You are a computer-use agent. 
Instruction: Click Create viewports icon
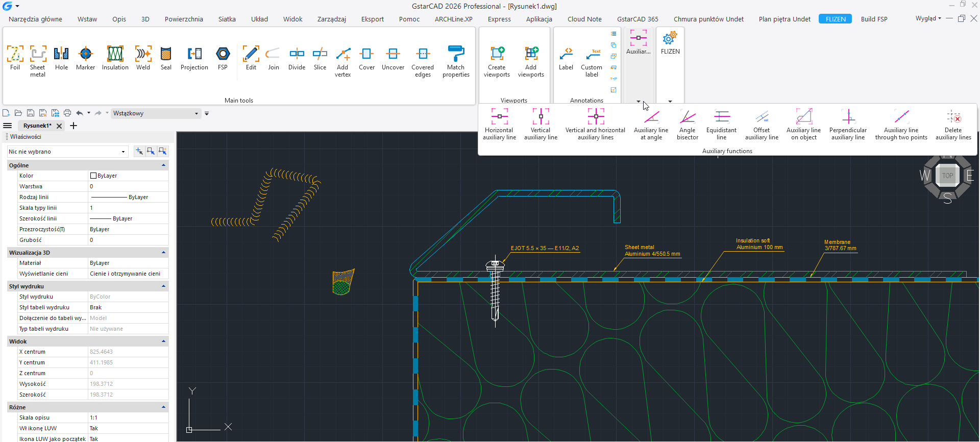click(497, 54)
